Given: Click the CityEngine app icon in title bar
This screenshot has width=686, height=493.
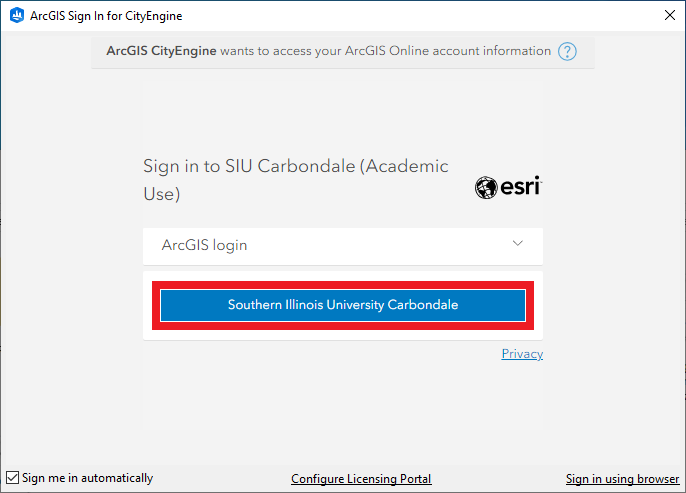Looking at the screenshot, I should click(x=17, y=16).
